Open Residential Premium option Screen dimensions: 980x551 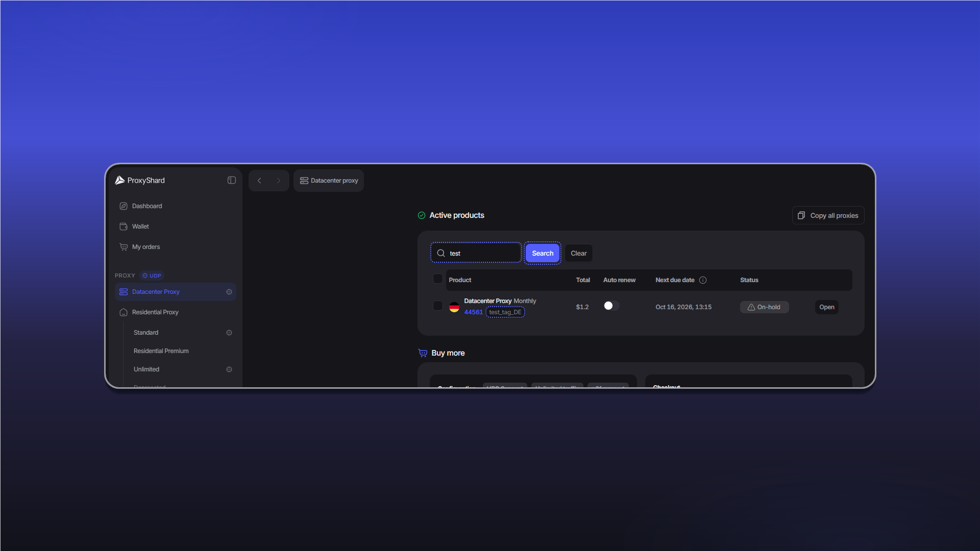161,351
